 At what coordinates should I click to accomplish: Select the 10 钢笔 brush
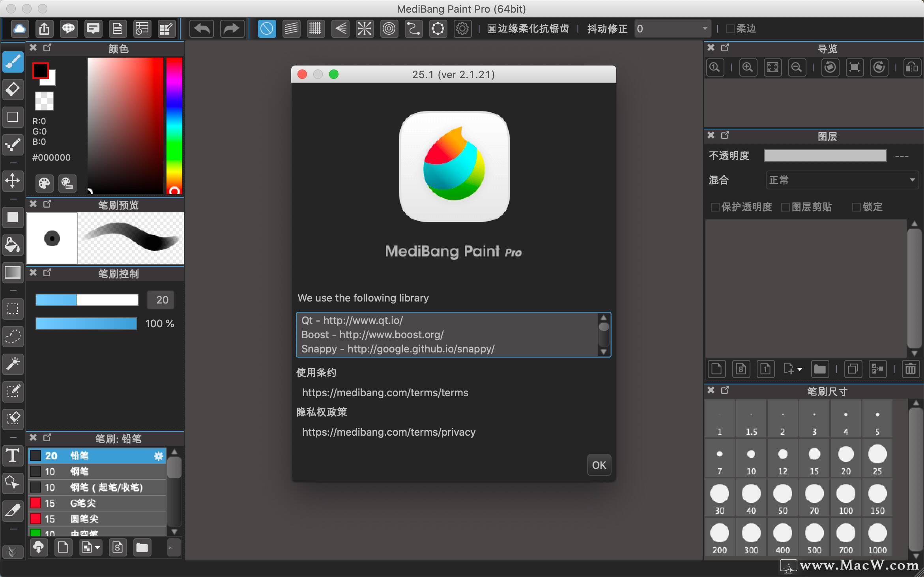(x=97, y=472)
